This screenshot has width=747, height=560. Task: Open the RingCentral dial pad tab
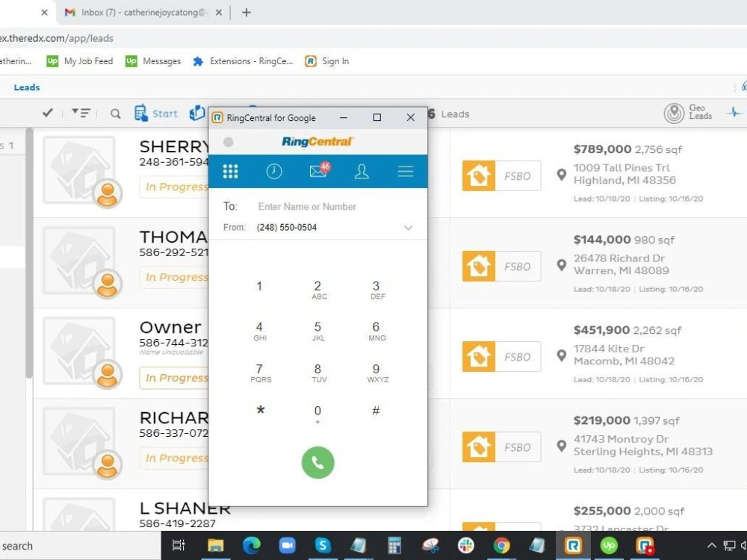(231, 172)
